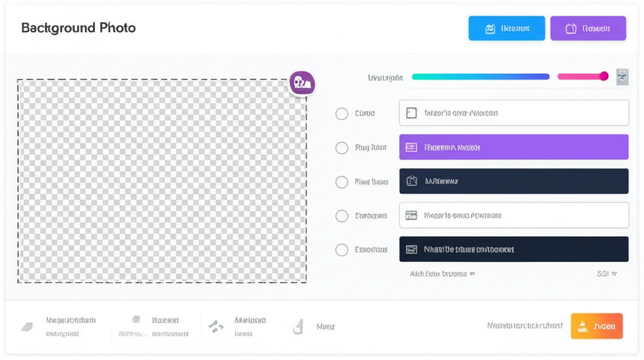
Task: Click the icon inside the purple option bar
Action: tap(411, 147)
